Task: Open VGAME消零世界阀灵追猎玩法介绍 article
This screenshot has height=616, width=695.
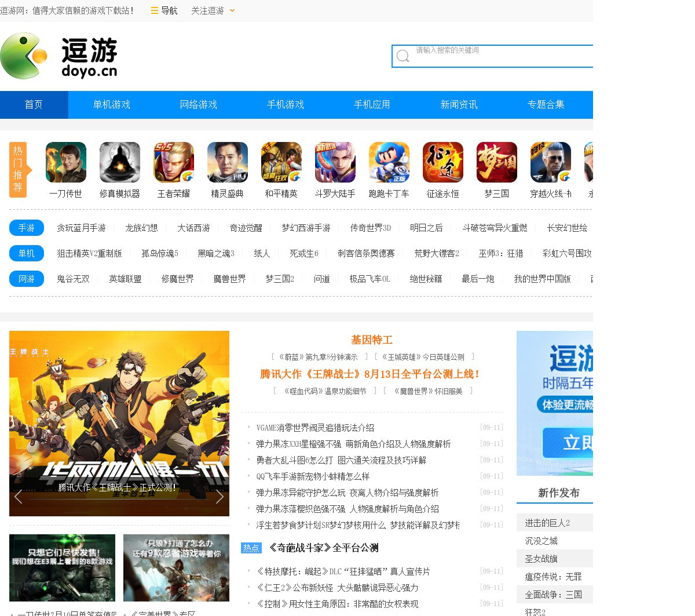Action: point(315,428)
